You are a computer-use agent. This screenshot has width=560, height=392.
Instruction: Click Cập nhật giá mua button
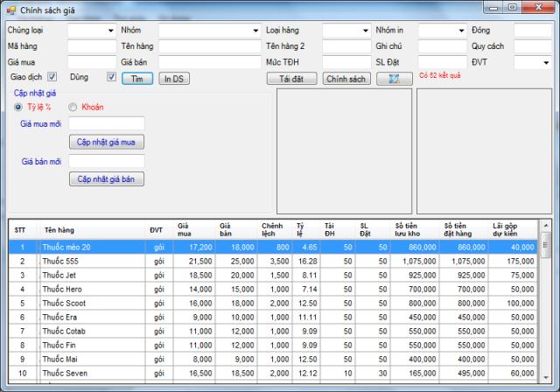[x=107, y=142]
